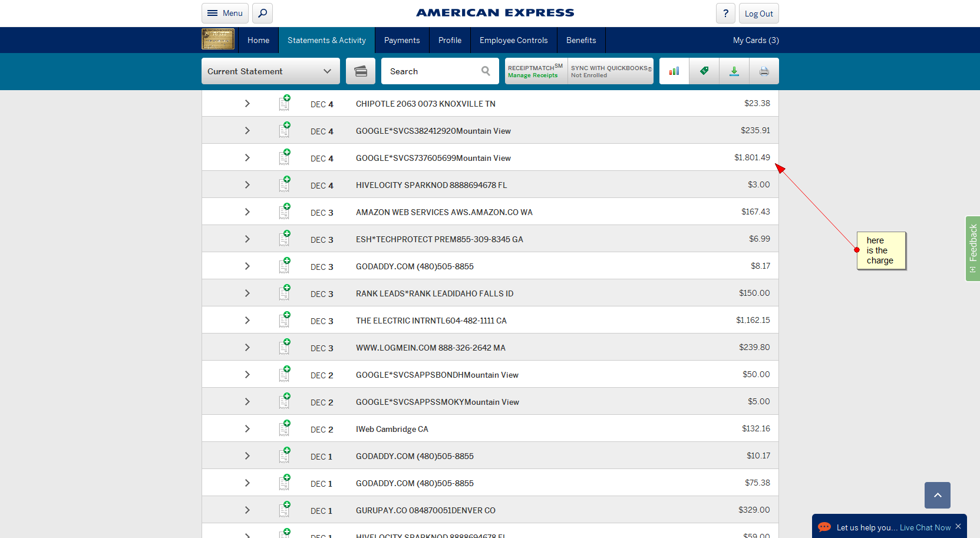Expand the WWW.LOGMEIN.COM transaction row
980x538 pixels.
(248, 348)
